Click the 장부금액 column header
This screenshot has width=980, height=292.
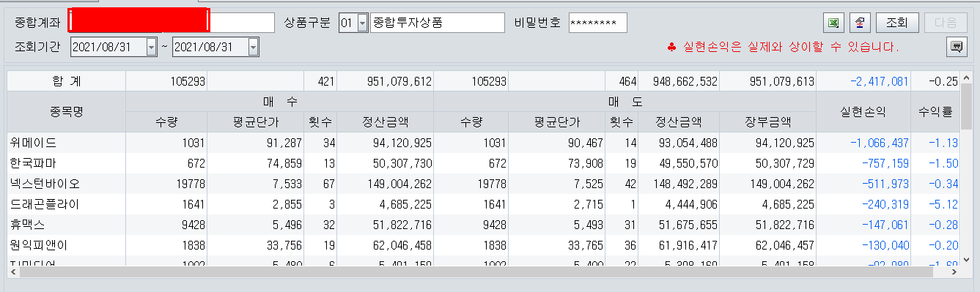pyautogui.click(x=767, y=121)
